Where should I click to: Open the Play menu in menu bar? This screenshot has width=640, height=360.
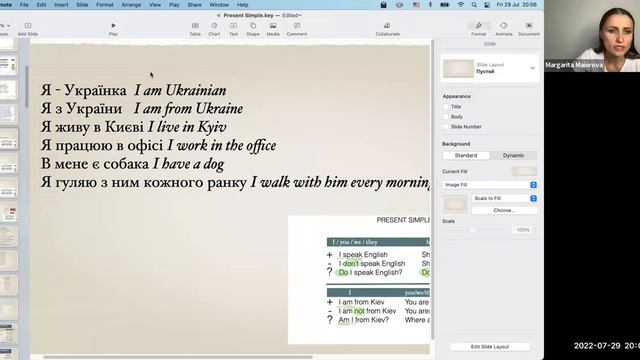[174, 5]
